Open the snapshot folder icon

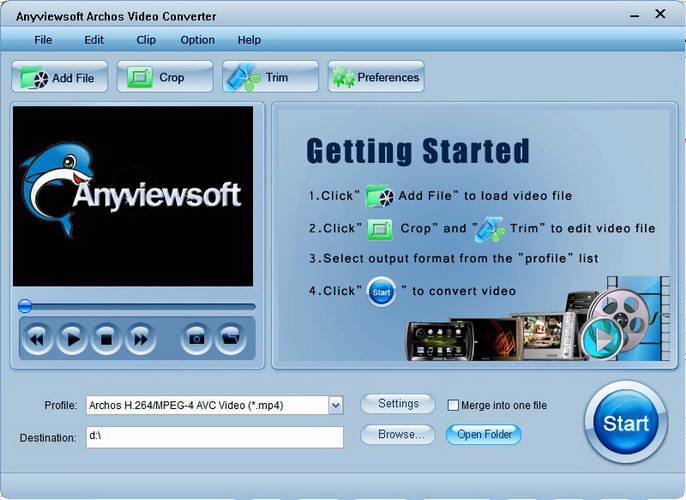231,339
